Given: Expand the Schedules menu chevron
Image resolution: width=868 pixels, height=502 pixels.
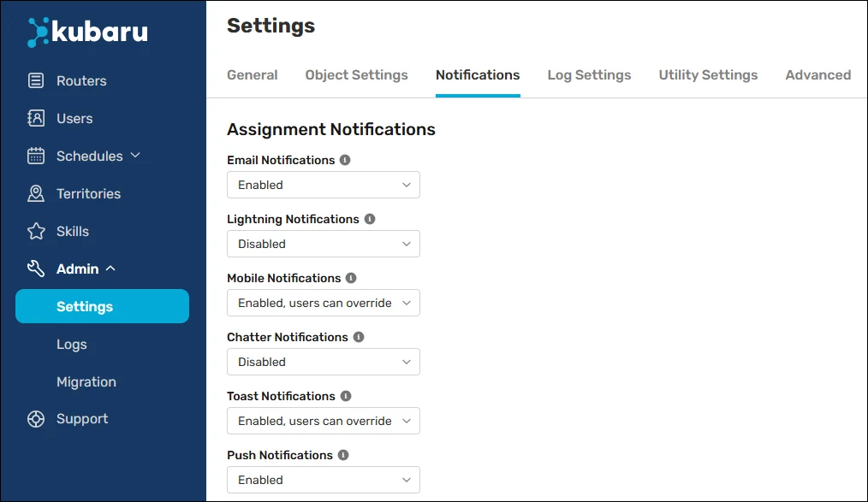Looking at the screenshot, I should click(x=135, y=156).
